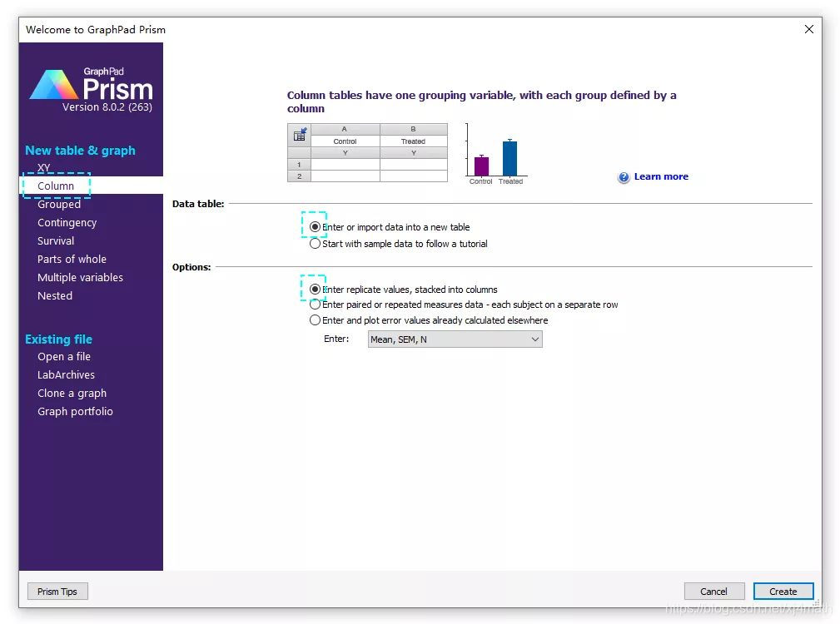The width and height of the screenshot is (840, 624).
Task: Select XY table type in sidebar
Action: pyautogui.click(x=43, y=167)
